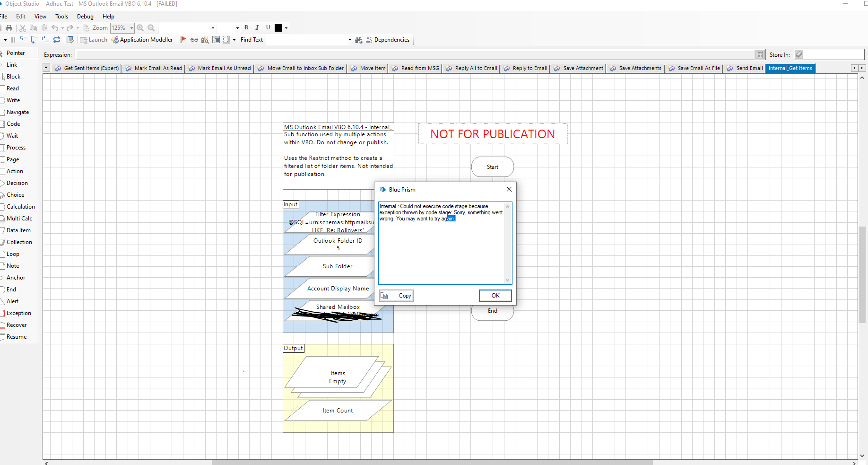Click the black font color swatch
This screenshot has width=868, height=465.
coord(278,28)
